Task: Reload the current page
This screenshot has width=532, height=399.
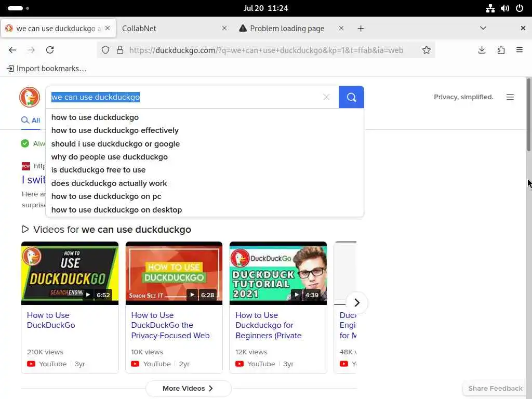Action: [50, 50]
